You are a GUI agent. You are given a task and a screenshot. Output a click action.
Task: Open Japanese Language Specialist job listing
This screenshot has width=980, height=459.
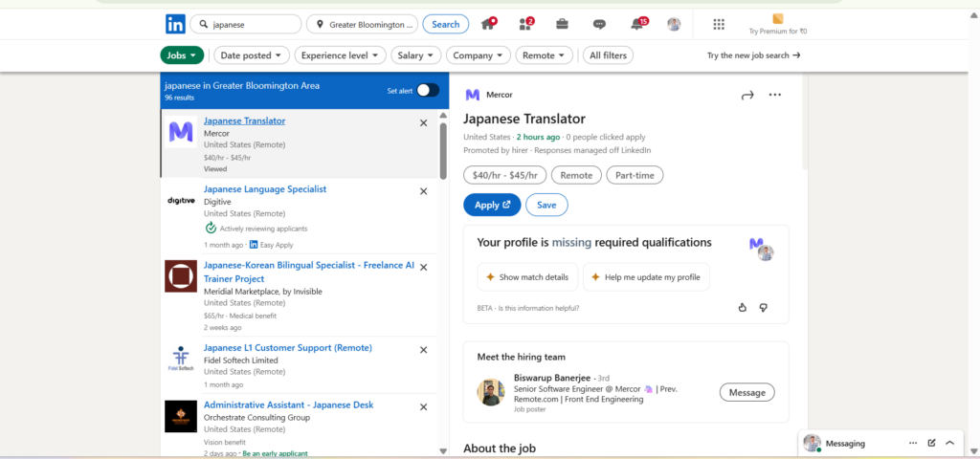click(x=265, y=189)
